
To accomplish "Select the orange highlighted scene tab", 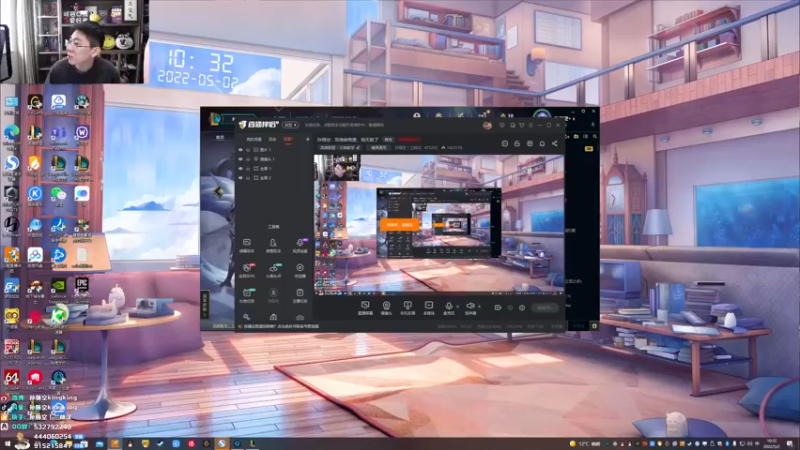I will tap(288, 139).
